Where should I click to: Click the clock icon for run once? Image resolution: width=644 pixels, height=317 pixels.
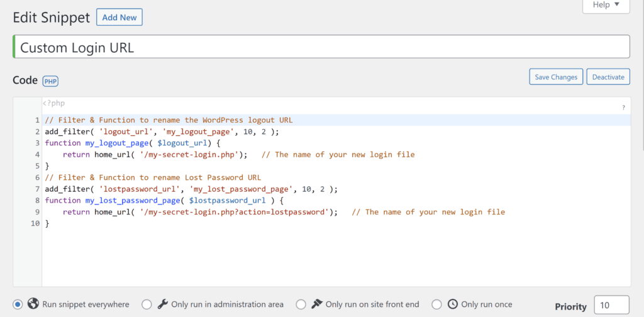pyautogui.click(x=453, y=304)
